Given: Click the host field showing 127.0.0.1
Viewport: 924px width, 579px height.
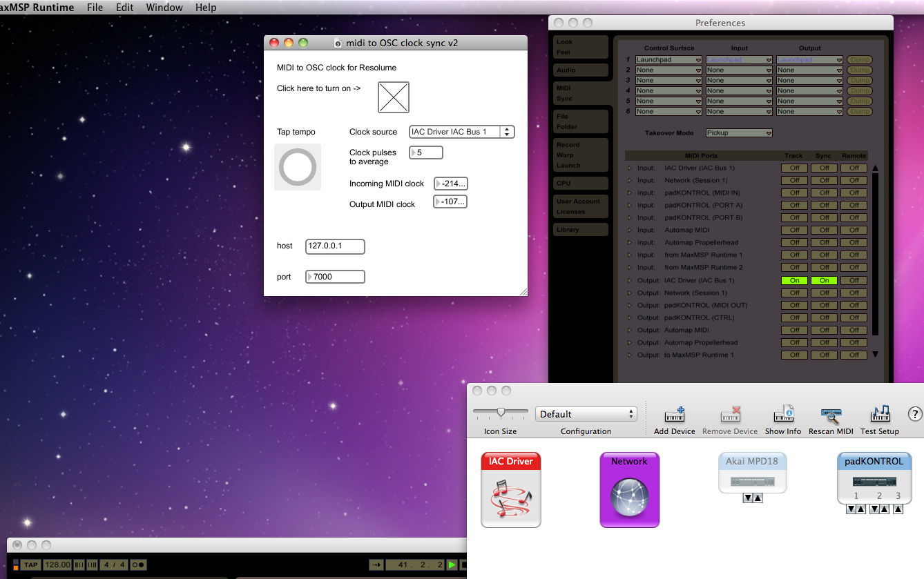Looking at the screenshot, I should pyautogui.click(x=335, y=246).
